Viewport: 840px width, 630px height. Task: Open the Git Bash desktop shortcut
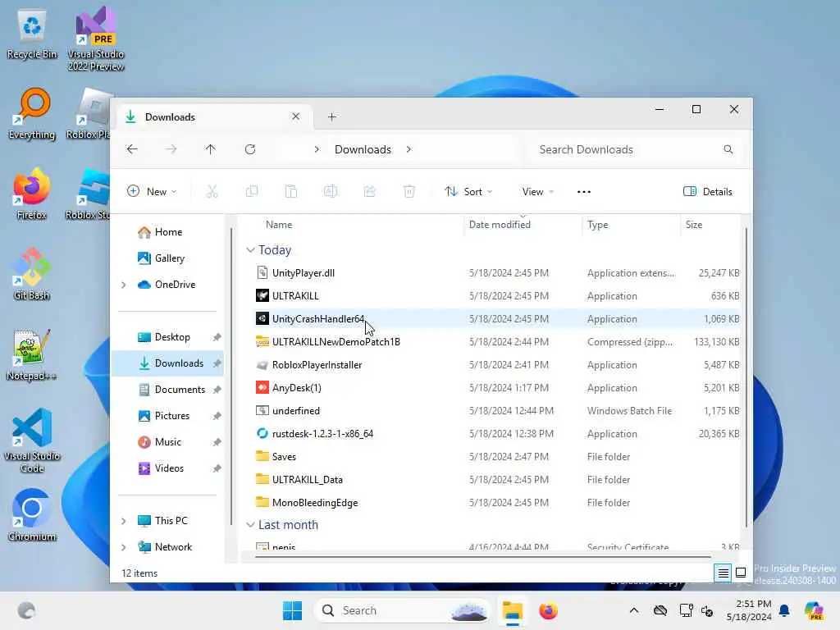coord(32,274)
